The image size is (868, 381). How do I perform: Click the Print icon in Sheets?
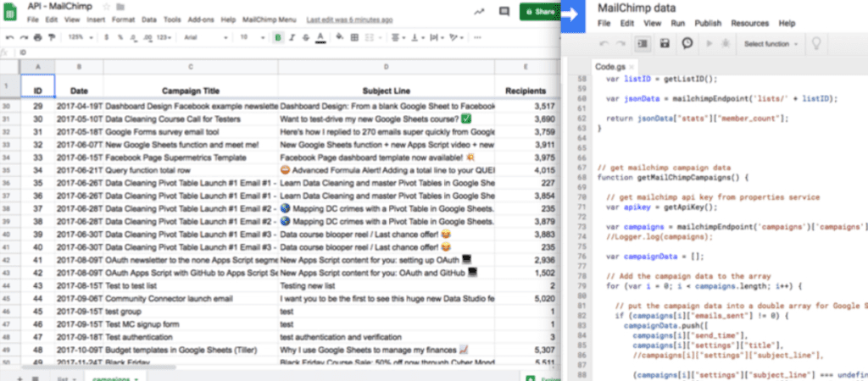tap(37, 37)
